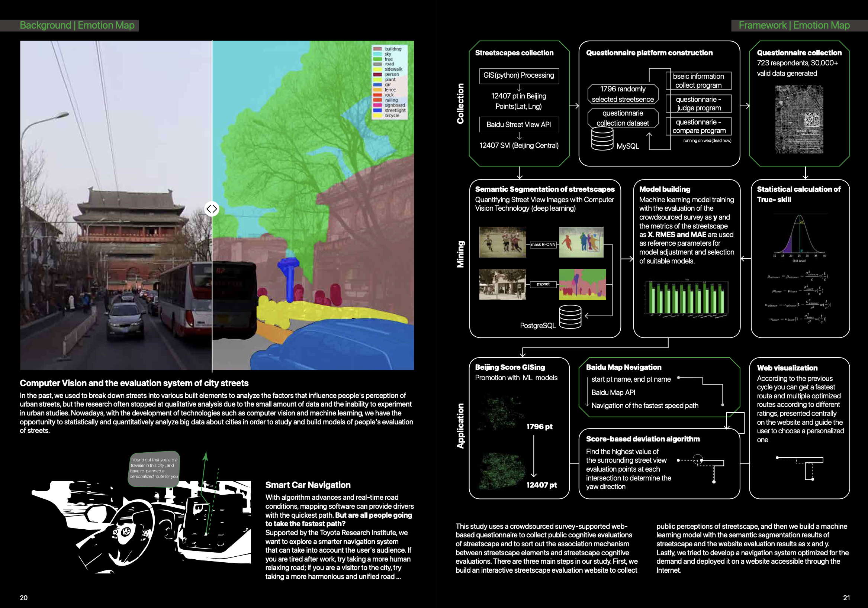
Task: Click the 'questionnarie - compare program' box
Action: [698, 126]
